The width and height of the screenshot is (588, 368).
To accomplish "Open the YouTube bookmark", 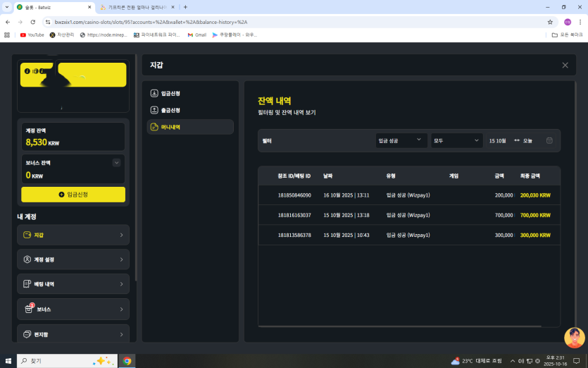I will pos(32,35).
